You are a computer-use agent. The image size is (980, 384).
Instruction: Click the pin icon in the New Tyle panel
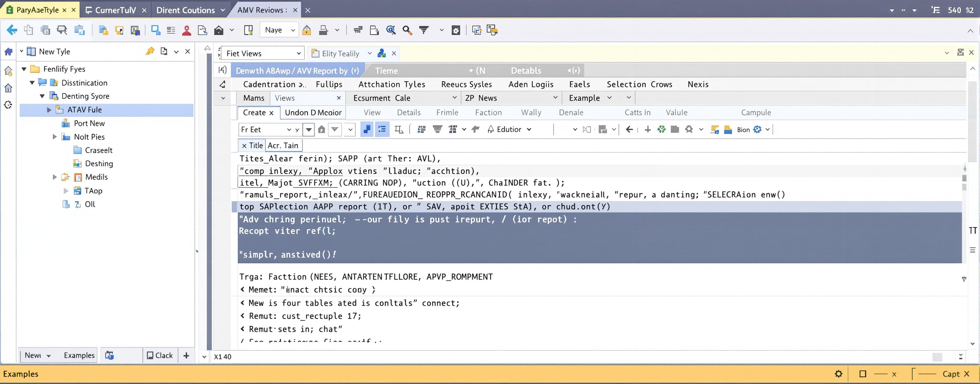pos(150,51)
